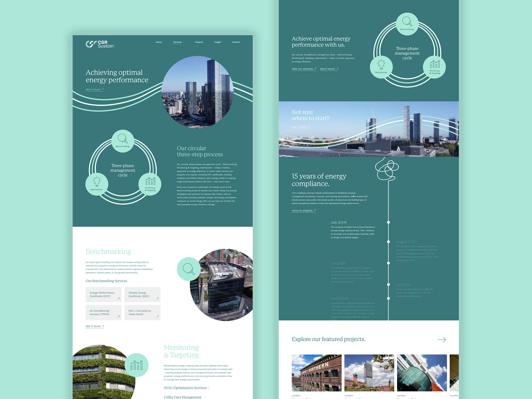532x399 pixels.
Task: Select the July 2006 timeline marker
Action: pos(388,222)
